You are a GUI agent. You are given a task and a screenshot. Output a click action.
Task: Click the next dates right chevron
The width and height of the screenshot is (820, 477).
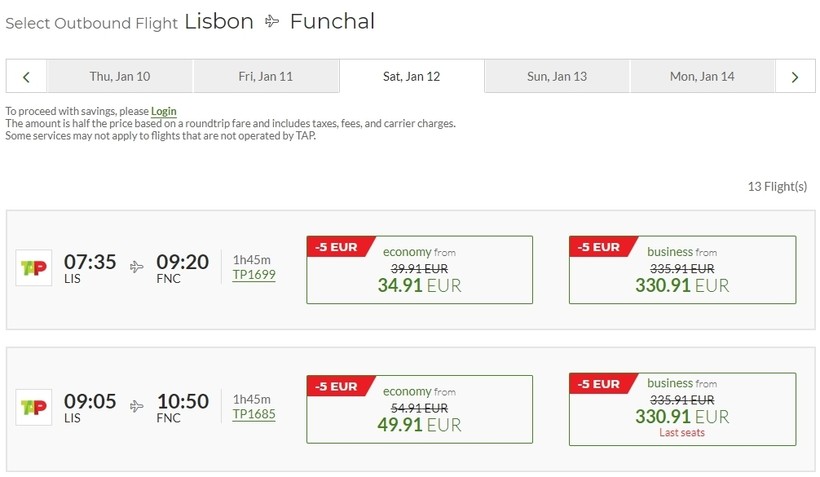795,77
